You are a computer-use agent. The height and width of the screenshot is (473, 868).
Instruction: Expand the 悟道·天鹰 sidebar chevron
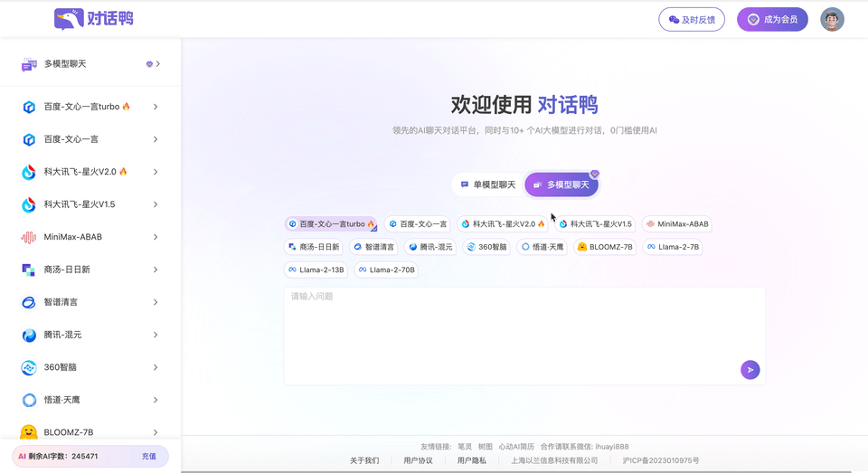[156, 400]
